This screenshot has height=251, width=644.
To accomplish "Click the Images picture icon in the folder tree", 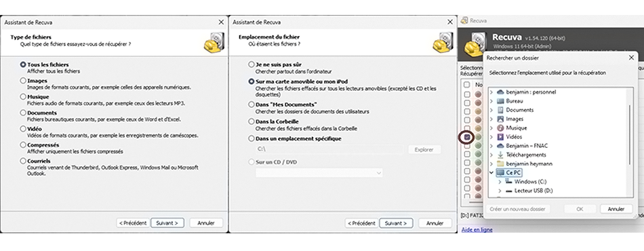I will point(500,119).
